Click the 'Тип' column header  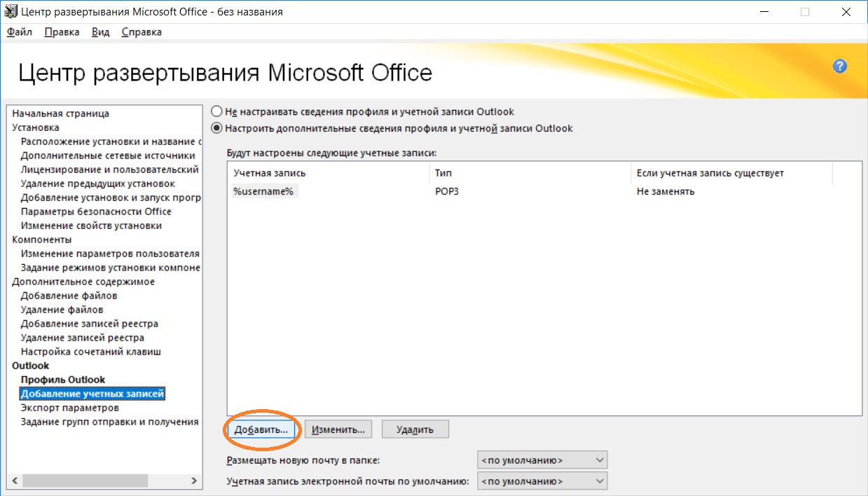[530, 173]
